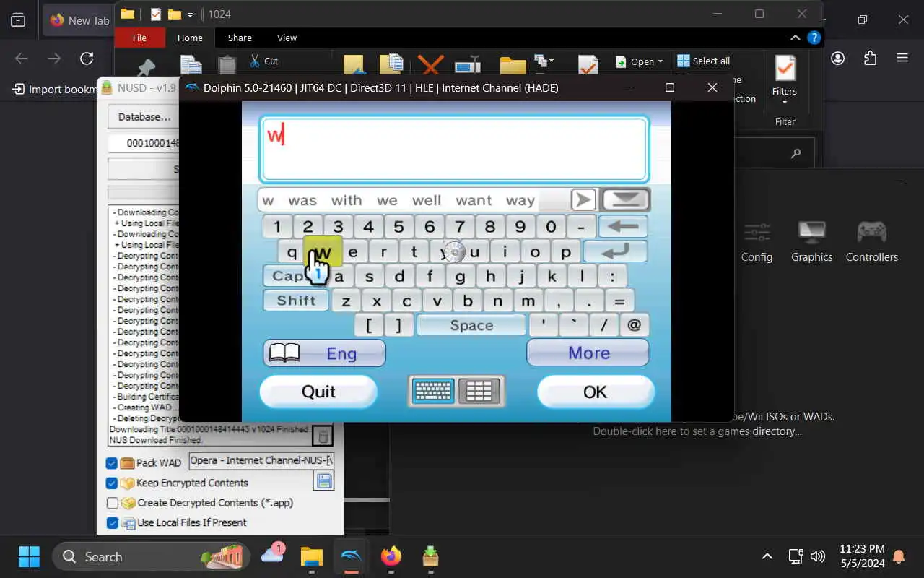
Task: Select suggested word 'with'
Action: 346,200
